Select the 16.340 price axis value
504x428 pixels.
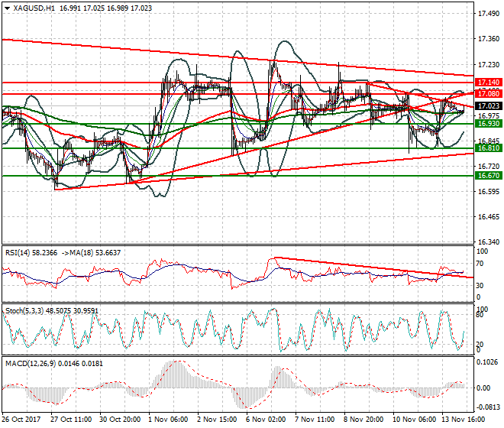[489, 242]
